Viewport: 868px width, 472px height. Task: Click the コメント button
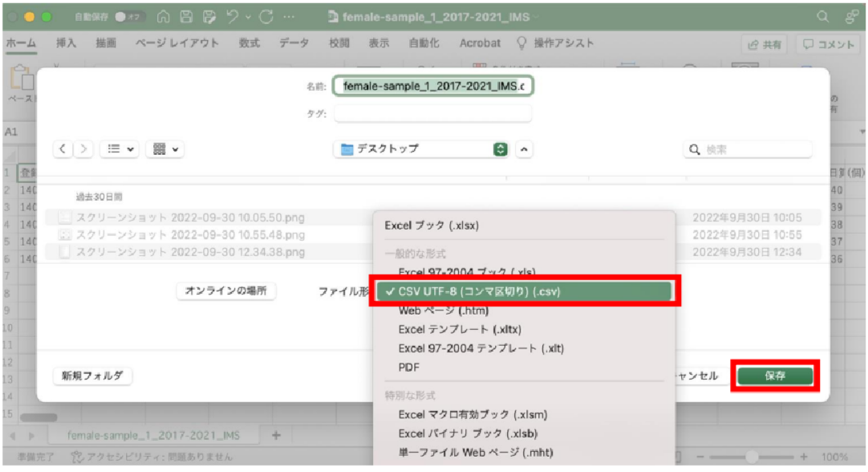point(829,44)
